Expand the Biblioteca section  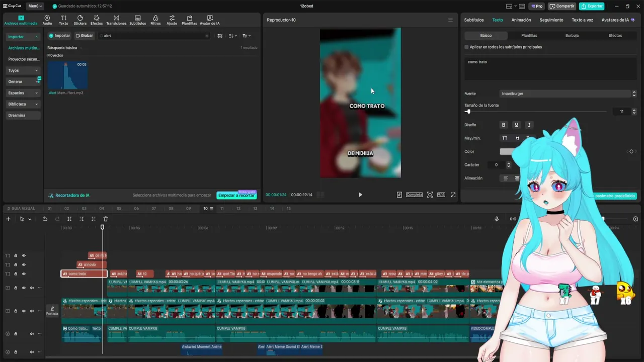pos(36,104)
